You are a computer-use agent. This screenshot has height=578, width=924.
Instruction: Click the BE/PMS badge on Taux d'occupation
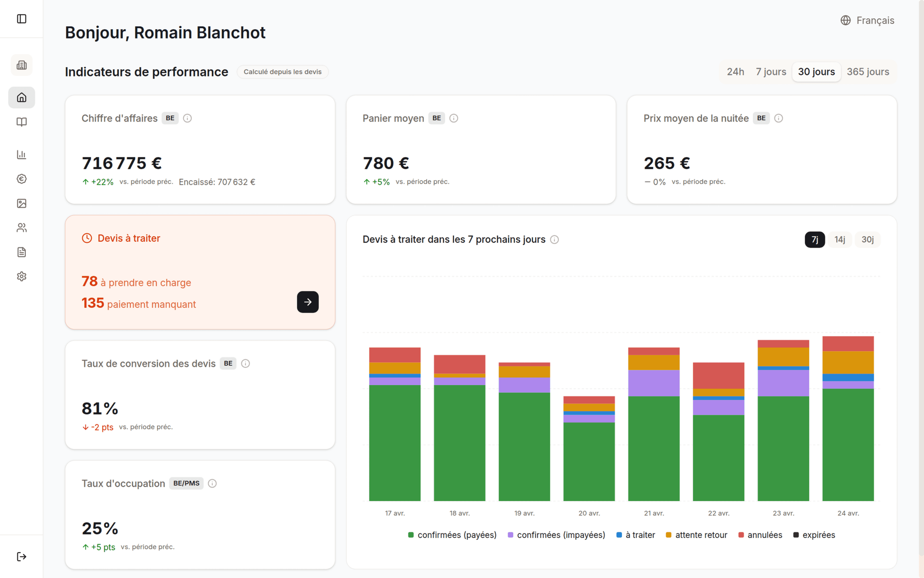click(x=186, y=484)
